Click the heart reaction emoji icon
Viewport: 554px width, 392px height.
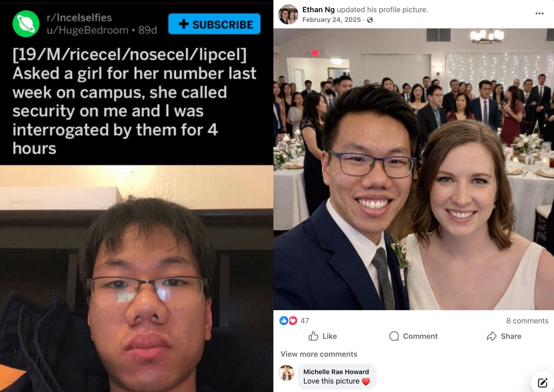(293, 321)
